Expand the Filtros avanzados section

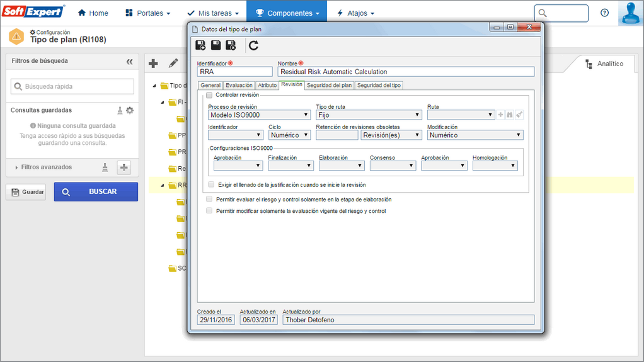click(x=16, y=167)
